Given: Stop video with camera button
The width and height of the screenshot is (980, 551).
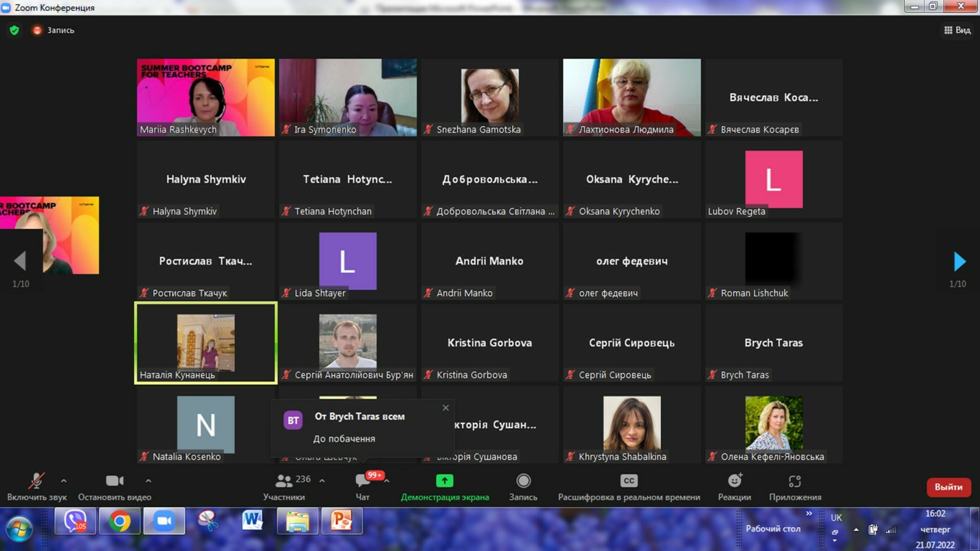Looking at the screenshot, I should (115, 481).
